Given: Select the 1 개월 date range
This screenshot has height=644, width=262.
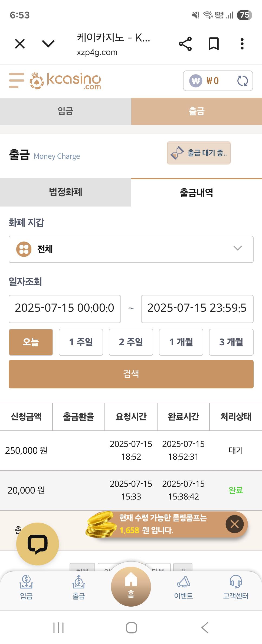Looking at the screenshot, I should tap(181, 342).
